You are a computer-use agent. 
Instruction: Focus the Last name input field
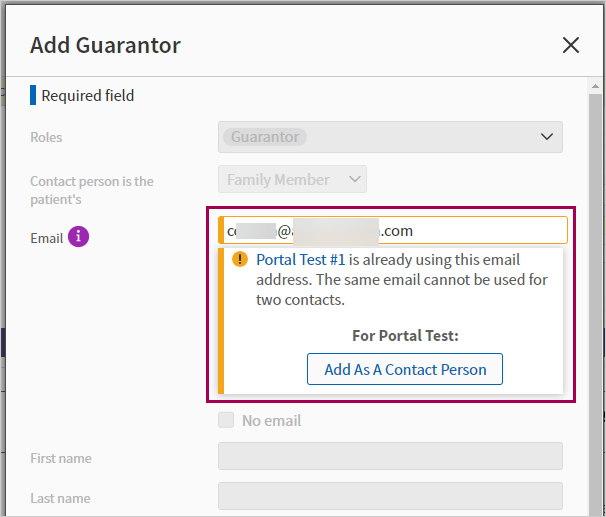tap(390, 497)
